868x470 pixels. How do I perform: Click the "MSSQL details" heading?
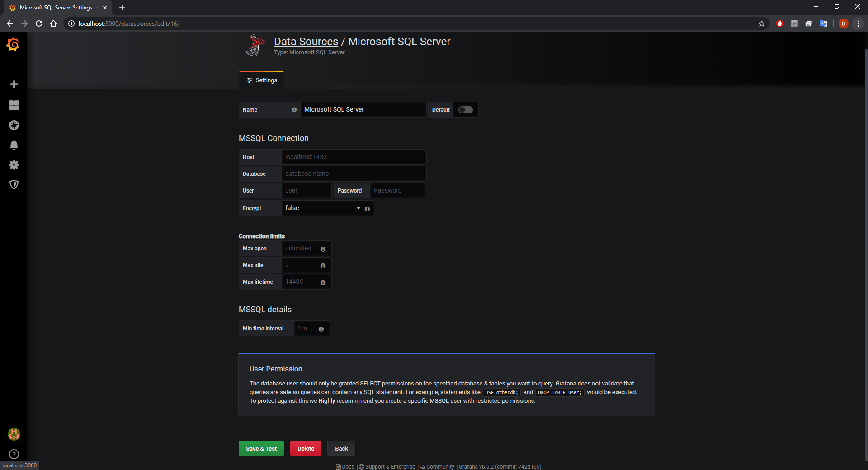click(265, 310)
